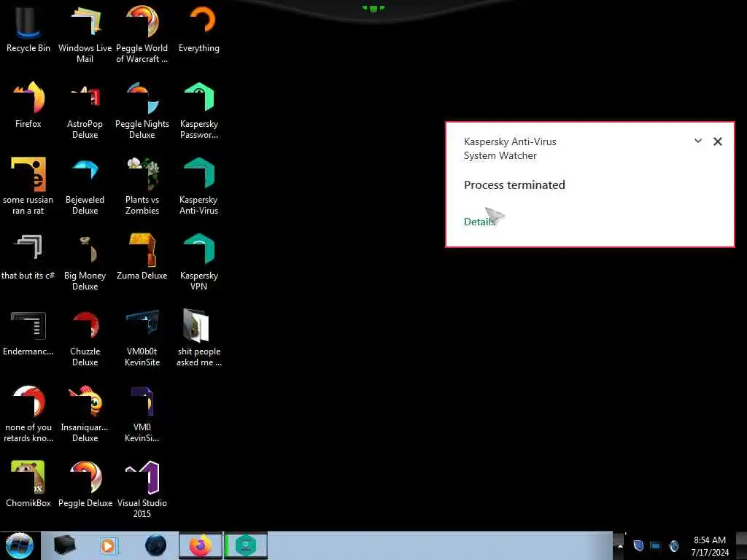
Task: Select VM0b0t KevinSite icon
Action: click(x=142, y=338)
